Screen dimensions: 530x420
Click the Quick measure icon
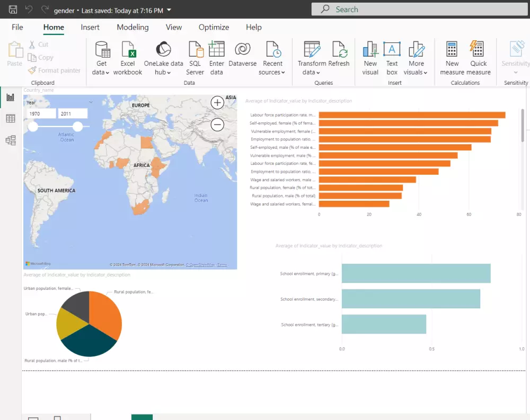(x=478, y=50)
